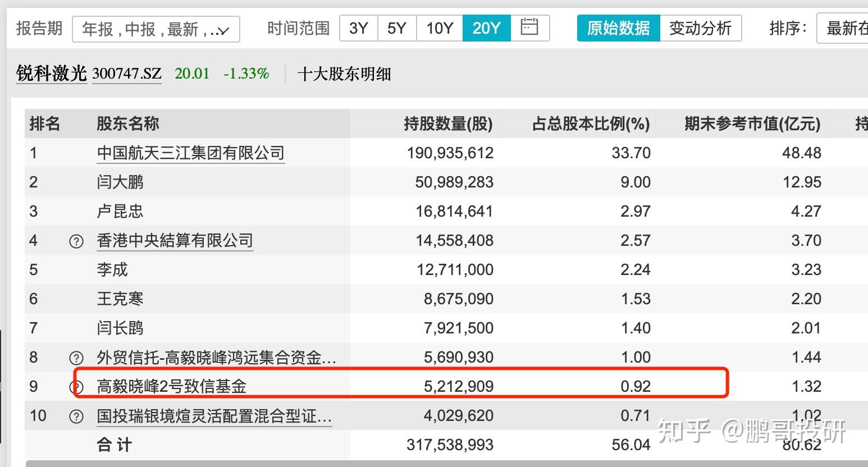
Task: Click the horizontal scrollbar below the table
Action: tap(447, 464)
